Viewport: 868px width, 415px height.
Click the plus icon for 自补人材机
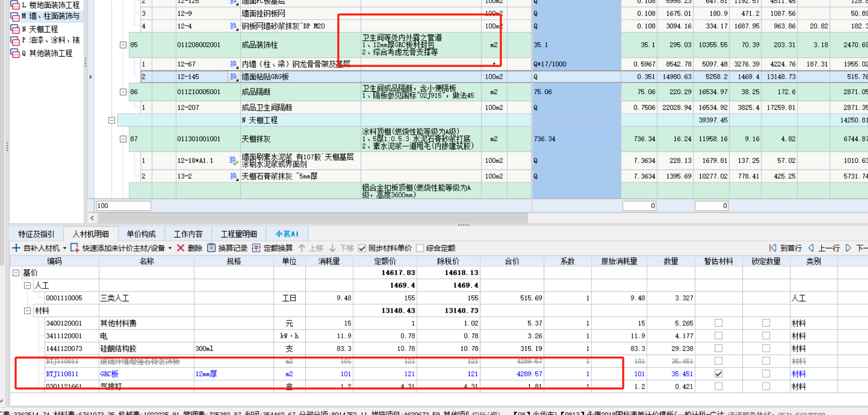pos(16,248)
